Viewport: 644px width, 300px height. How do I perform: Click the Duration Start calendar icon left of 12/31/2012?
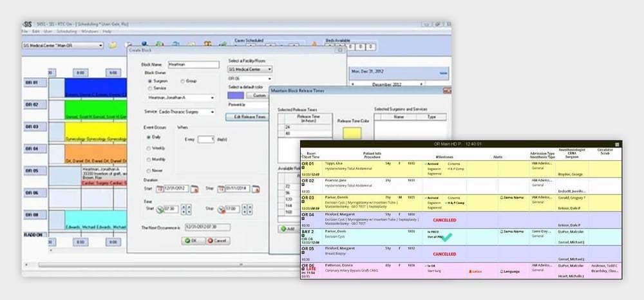(x=159, y=189)
